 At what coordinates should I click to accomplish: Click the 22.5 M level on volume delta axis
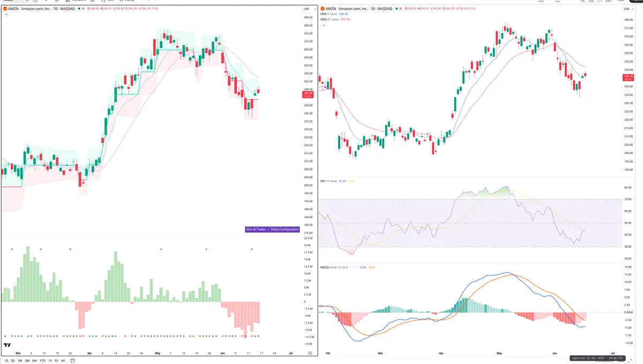[x=308, y=238]
